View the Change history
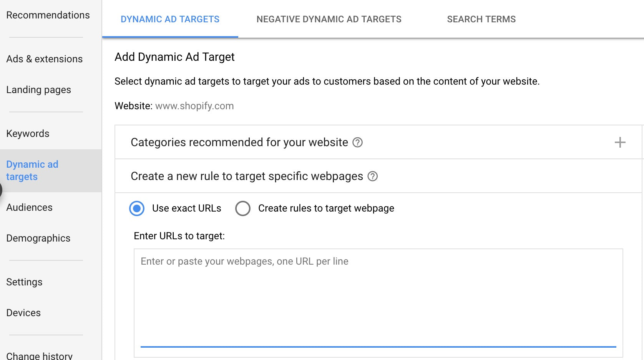 click(x=39, y=355)
